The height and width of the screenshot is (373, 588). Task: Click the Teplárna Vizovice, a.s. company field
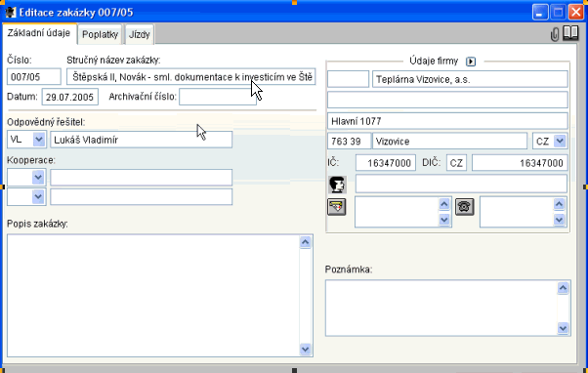(x=470, y=79)
